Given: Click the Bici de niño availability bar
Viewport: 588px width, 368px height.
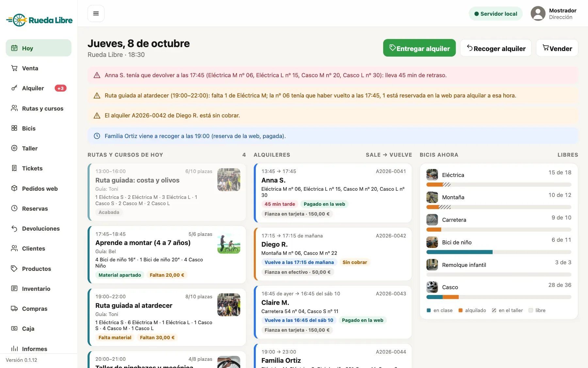Looking at the screenshot, I should click(499, 252).
